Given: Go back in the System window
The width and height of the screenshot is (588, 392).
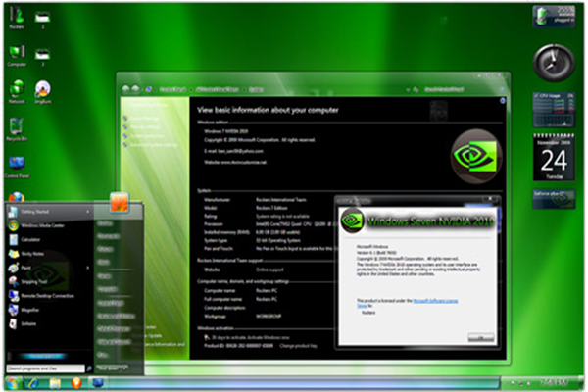Looking at the screenshot, I should point(126,89).
